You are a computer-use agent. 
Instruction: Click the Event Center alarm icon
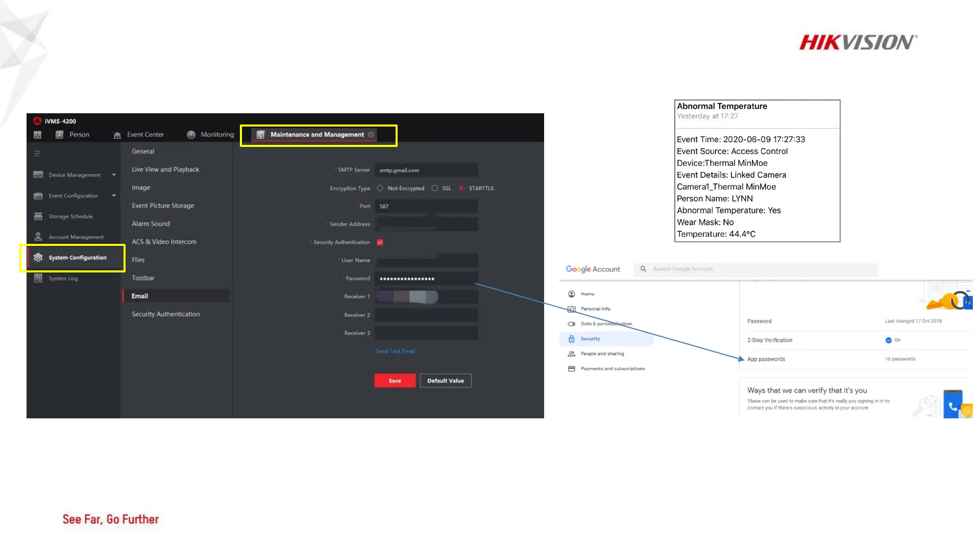point(117,135)
